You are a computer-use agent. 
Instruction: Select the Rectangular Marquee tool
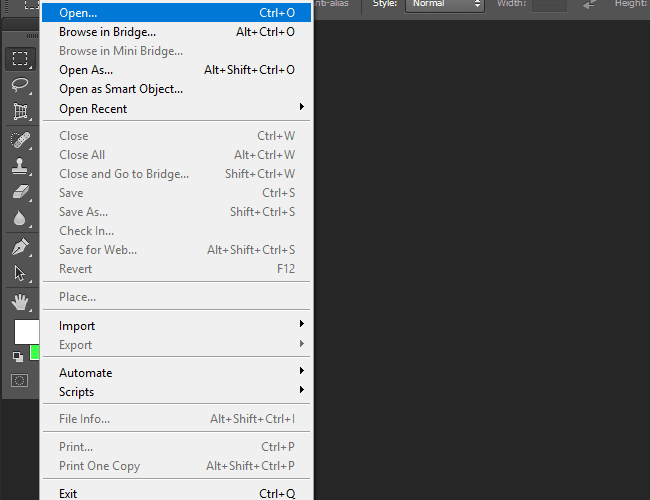(x=20, y=59)
